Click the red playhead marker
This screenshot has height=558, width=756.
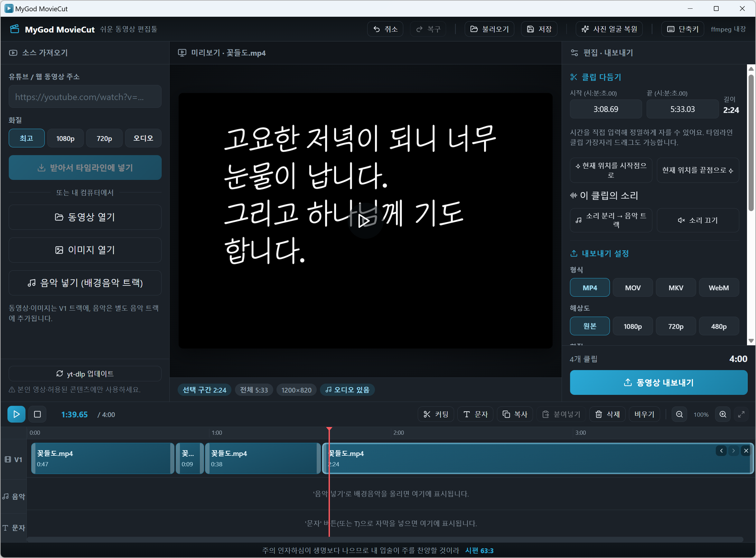coord(329,429)
